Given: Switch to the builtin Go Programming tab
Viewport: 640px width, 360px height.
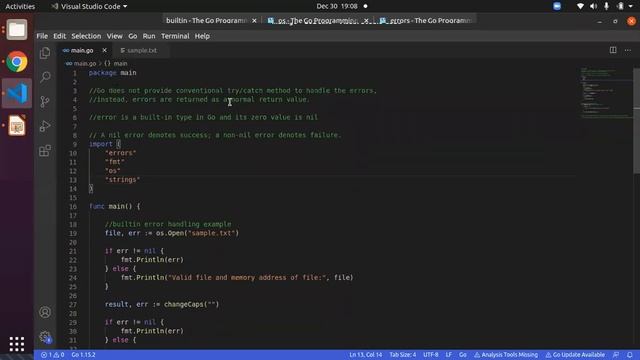Looking at the screenshot, I should [x=206, y=20].
